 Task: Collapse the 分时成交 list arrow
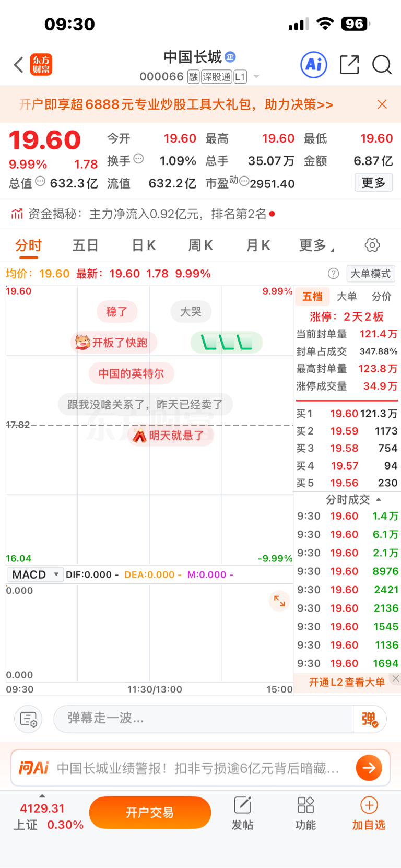coord(379,500)
